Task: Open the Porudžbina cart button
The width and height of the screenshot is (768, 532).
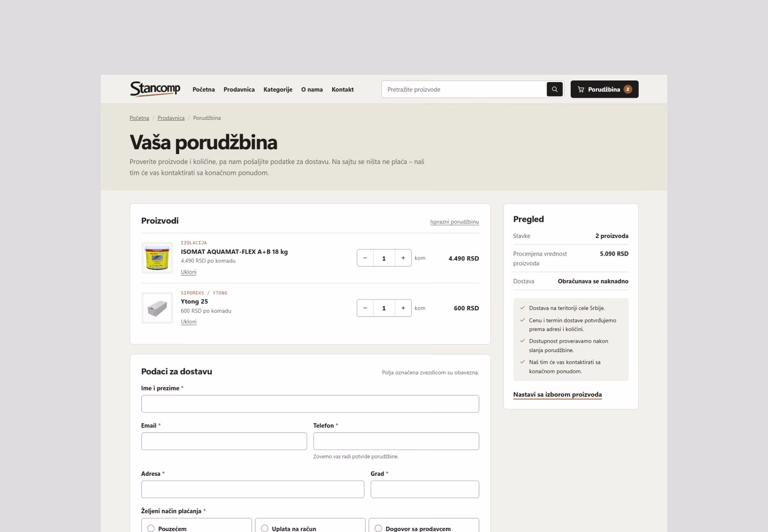Action: [x=604, y=89]
